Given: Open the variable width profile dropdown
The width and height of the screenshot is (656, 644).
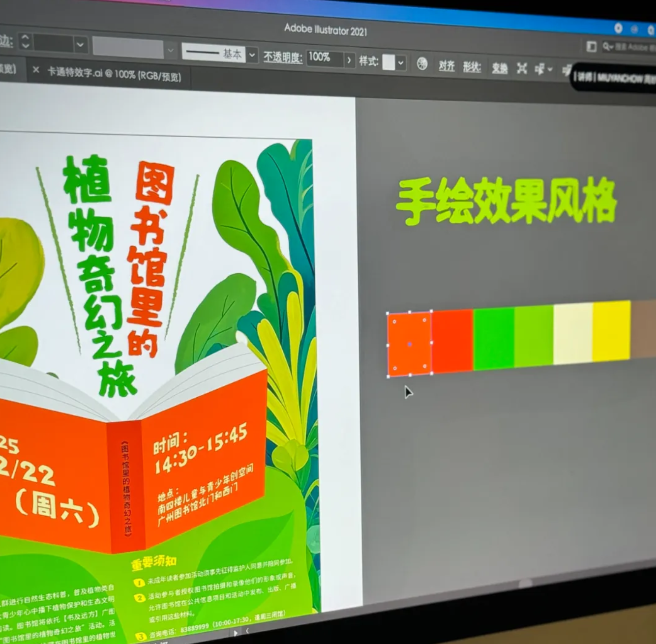Looking at the screenshot, I should [170, 50].
